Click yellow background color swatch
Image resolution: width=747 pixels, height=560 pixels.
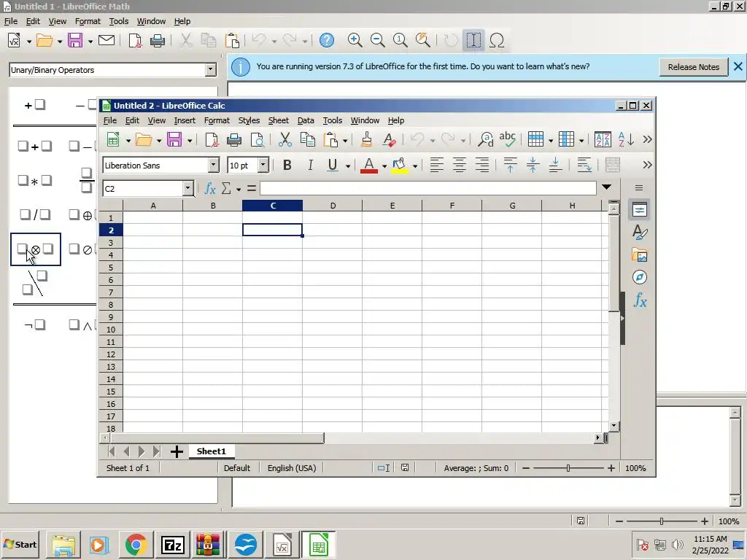399,166
